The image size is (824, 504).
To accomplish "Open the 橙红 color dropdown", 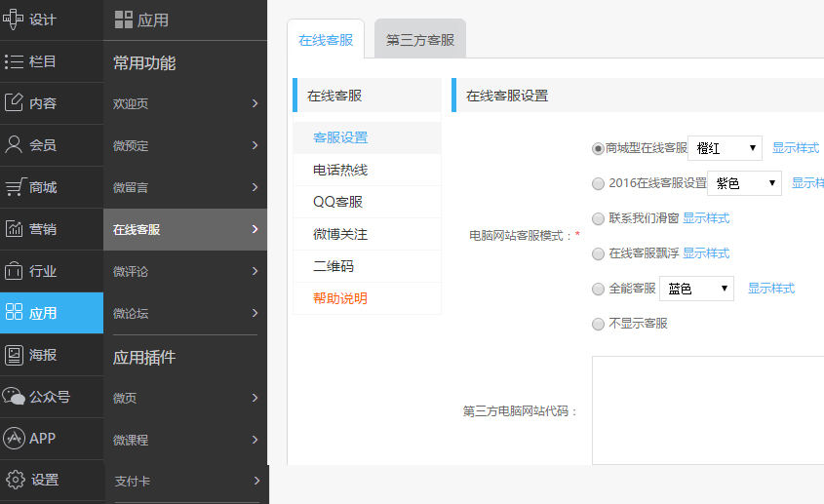I will coord(725,148).
